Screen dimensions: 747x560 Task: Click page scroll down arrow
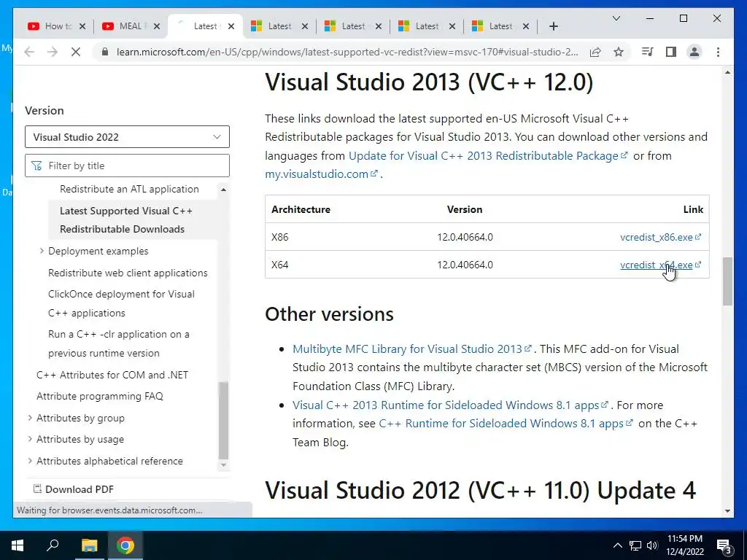click(x=727, y=511)
